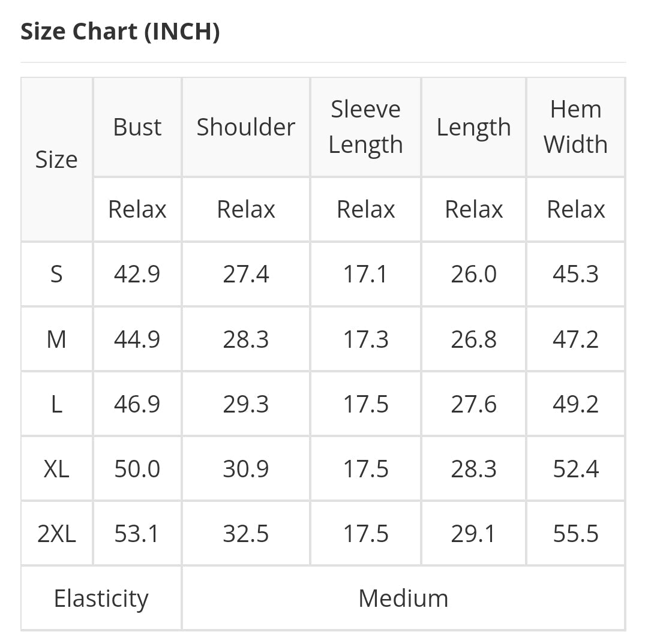The width and height of the screenshot is (648, 644).
Task: Select the Shoulder column header
Action: [246, 127]
